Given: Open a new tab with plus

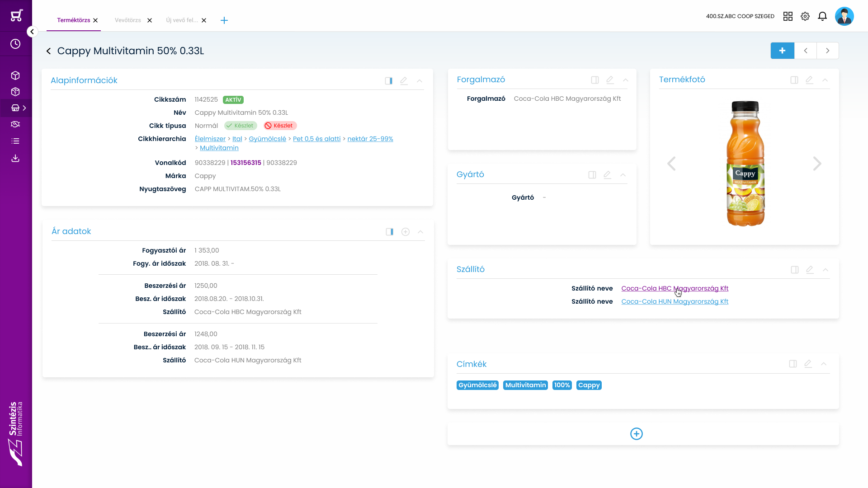Looking at the screenshot, I should coord(224,20).
